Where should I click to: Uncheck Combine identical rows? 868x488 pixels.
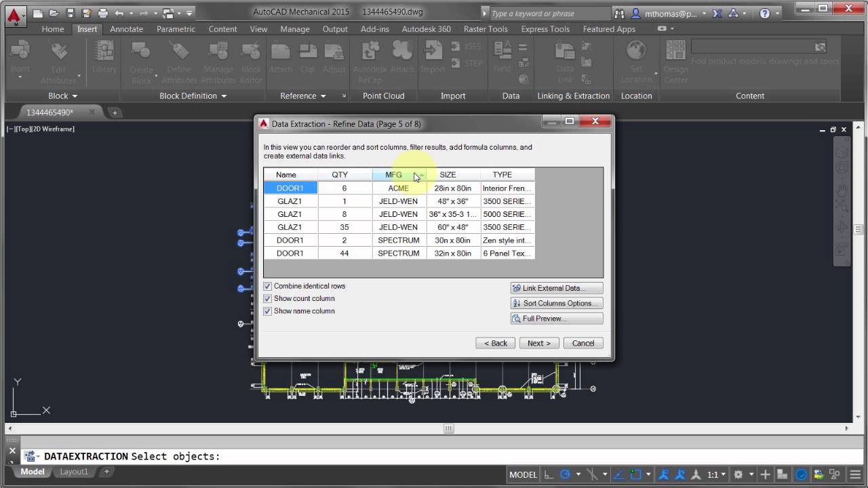coord(267,286)
